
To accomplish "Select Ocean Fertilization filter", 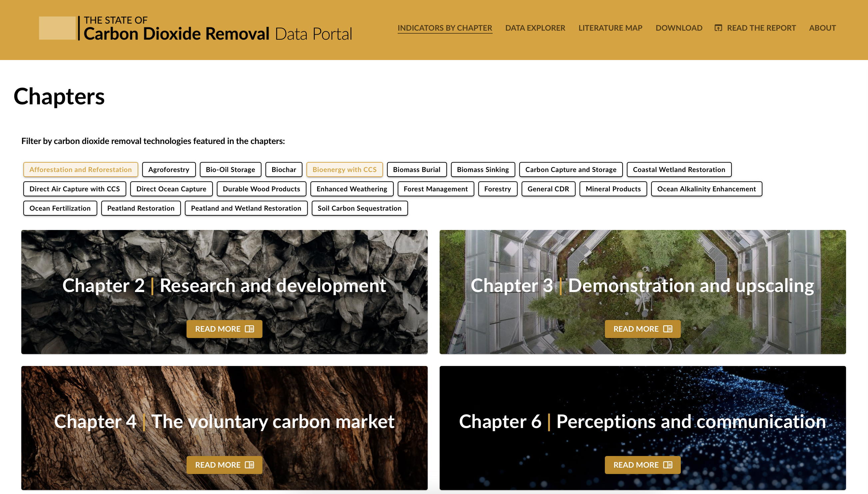I will pos(60,208).
